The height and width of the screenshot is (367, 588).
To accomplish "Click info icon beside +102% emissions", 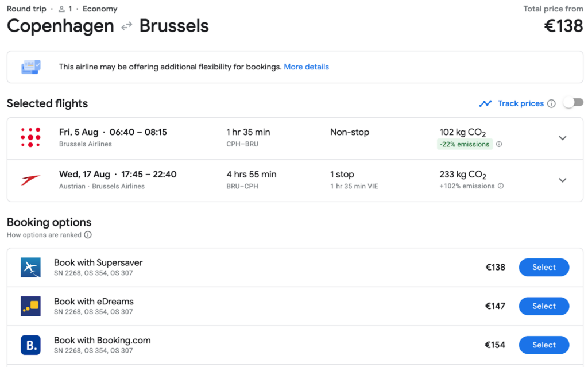I will [x=501, y=186].
